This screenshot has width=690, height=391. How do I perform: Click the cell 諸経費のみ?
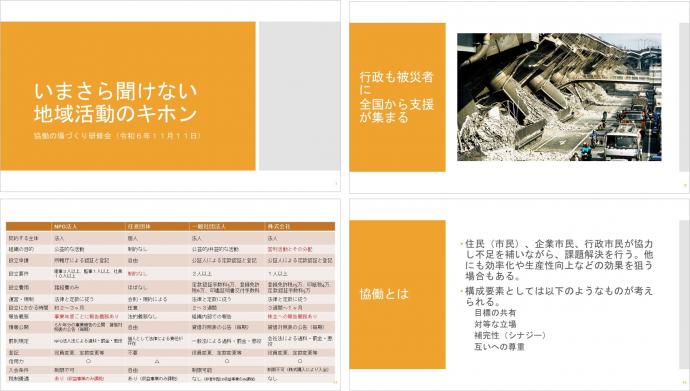point(66,287)
